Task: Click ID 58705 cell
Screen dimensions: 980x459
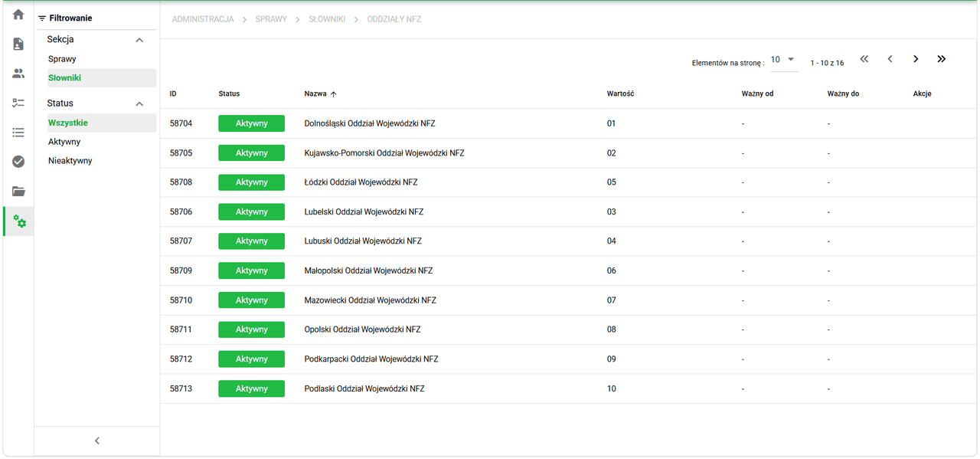Action: click(181, 153)
